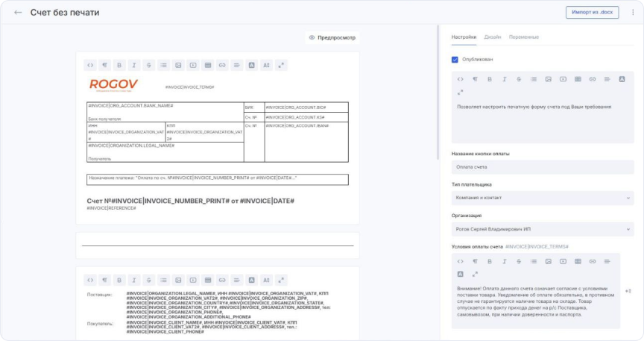Open text color in the Условия оплаты счета editor

(461, 274)
